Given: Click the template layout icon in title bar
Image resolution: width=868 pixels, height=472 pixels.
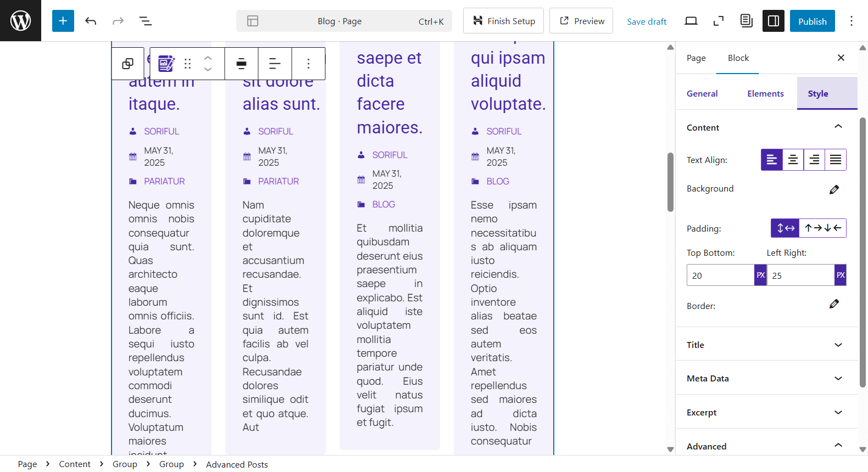Looking at the screenshot, I should (253, 21).
